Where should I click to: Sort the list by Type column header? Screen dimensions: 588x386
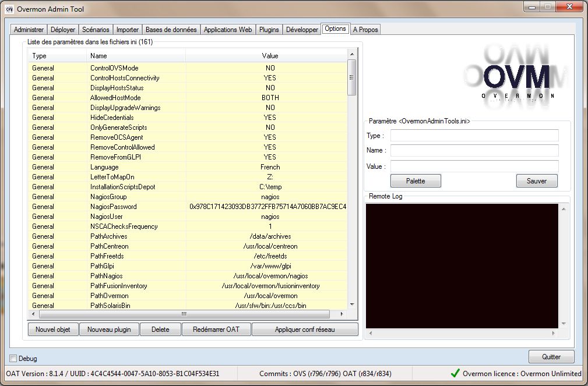(57, 56)
